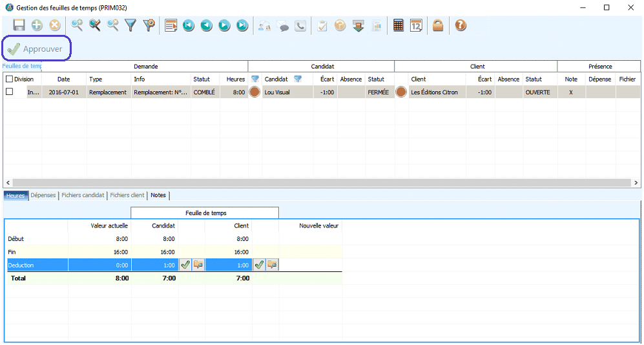Click the funnel Filter icon in toolbar

point(130,26)
